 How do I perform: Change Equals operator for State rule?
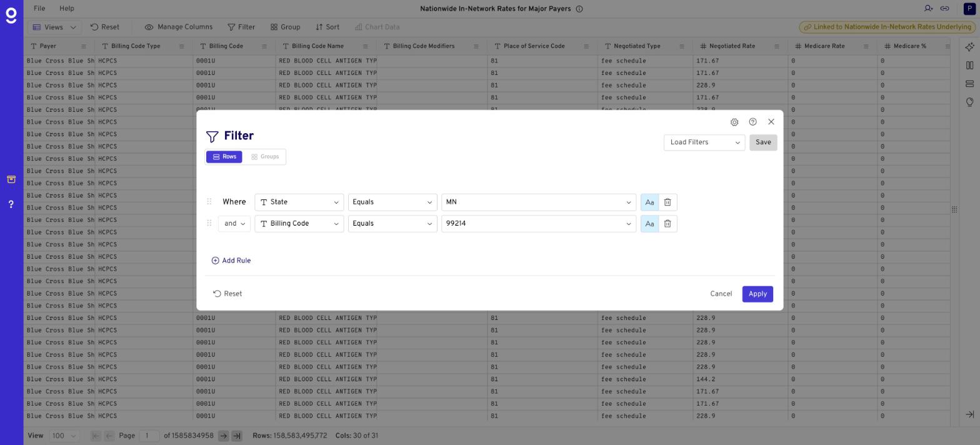[392, 202]
